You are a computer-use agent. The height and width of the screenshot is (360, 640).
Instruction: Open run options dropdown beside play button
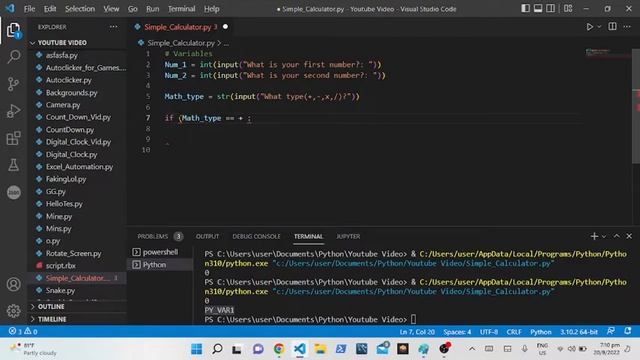click(599, 27)
